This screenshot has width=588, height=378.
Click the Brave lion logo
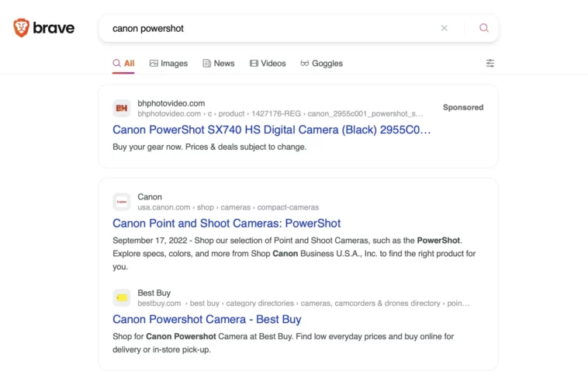[21, 28]
